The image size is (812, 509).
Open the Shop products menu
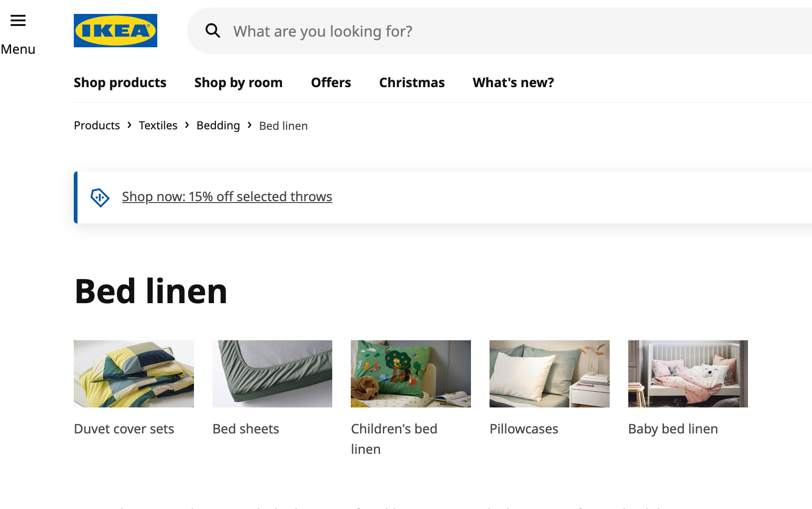tap(120, 83)
